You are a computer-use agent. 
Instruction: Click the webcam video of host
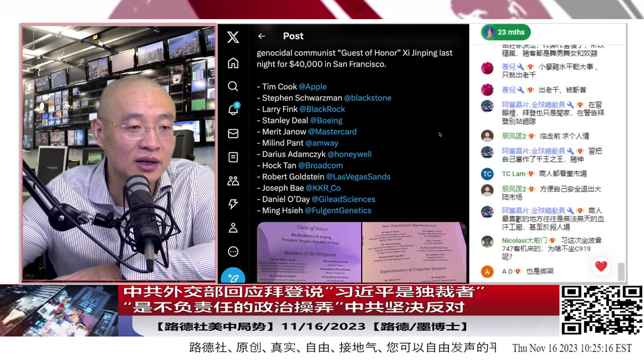[x=118, y=153]
